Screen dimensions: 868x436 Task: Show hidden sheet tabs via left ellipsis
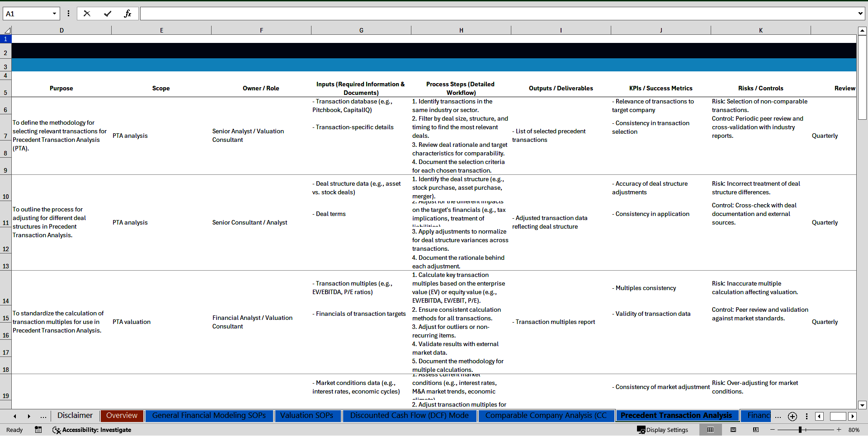pos(43,416)
